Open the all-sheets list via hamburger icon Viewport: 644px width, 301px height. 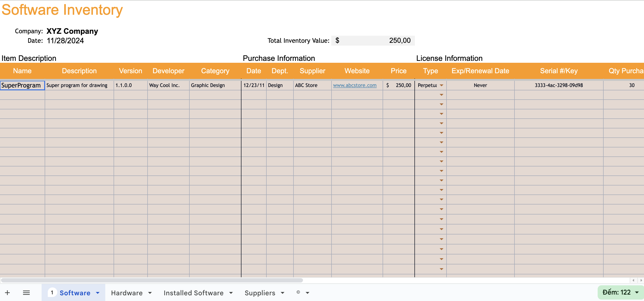point(26,292)
